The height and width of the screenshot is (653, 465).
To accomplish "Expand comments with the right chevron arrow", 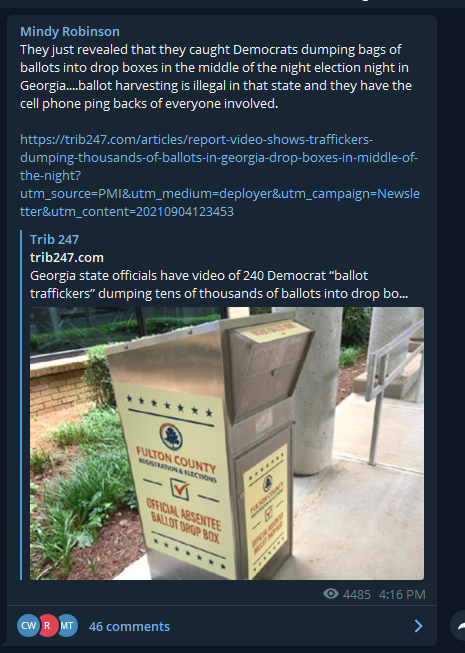I will 418,626.
